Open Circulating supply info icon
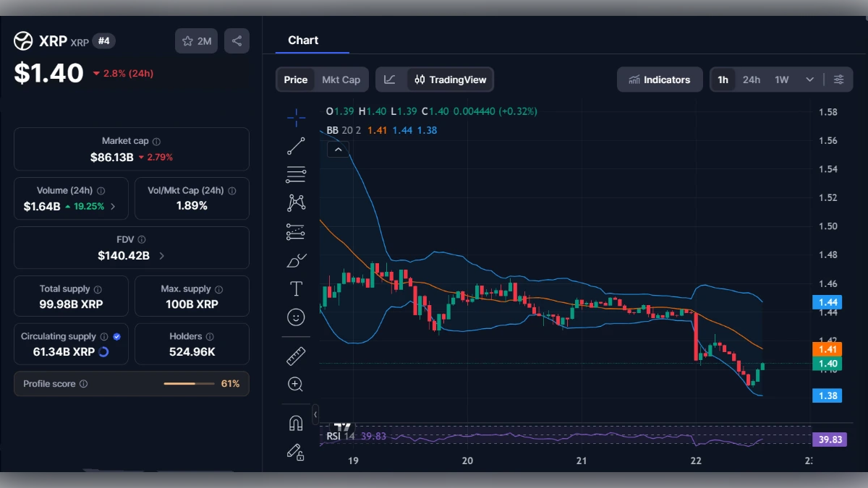 104,337
